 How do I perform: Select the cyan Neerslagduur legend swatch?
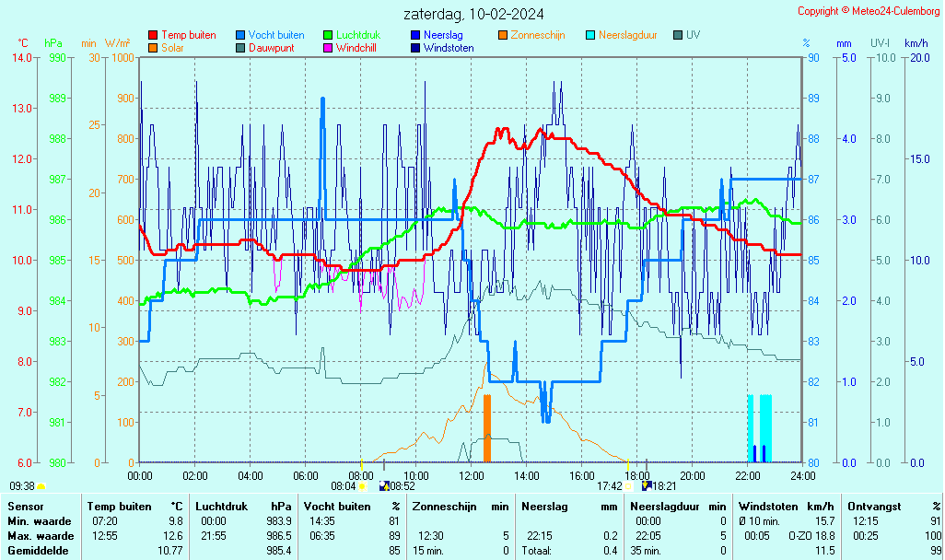(x=590, y=35)
